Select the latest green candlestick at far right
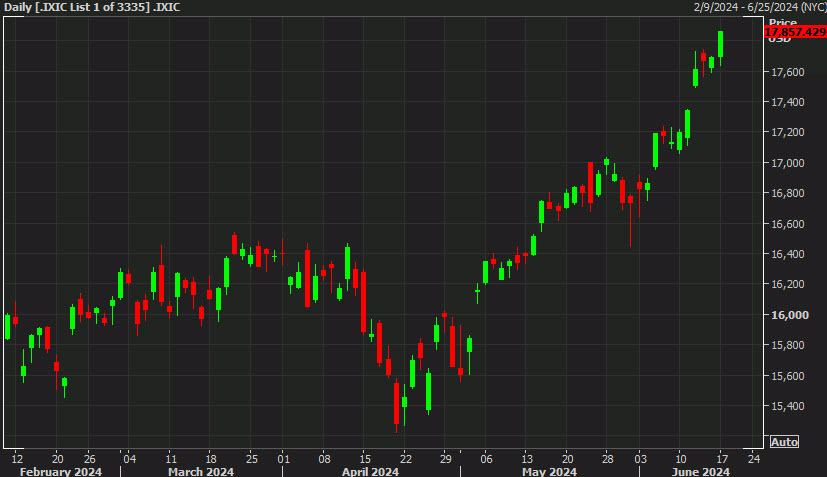Screen dimensions: 827x477 pos(720,45)
